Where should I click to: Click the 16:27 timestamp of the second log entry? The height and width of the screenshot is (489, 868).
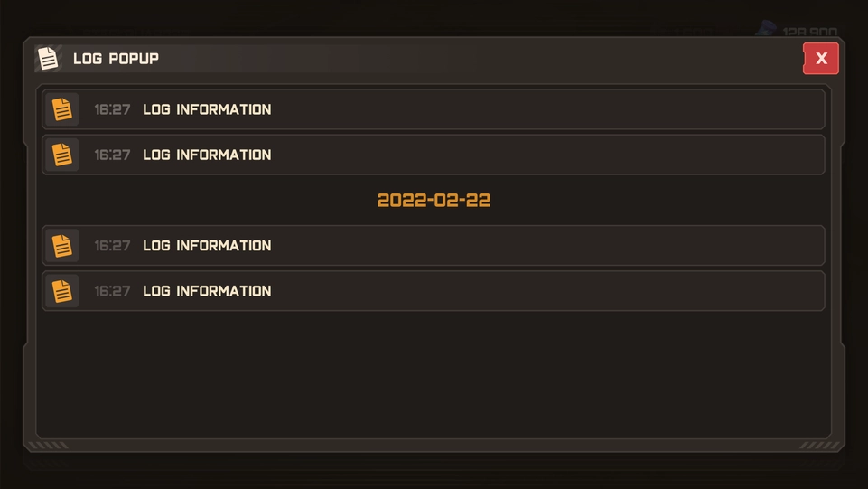112,155
